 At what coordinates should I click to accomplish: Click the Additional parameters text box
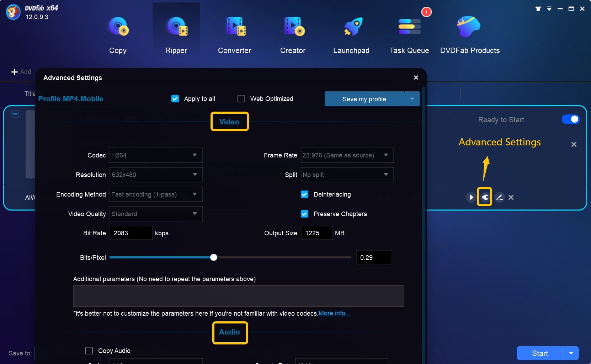[x=239, y=296]
